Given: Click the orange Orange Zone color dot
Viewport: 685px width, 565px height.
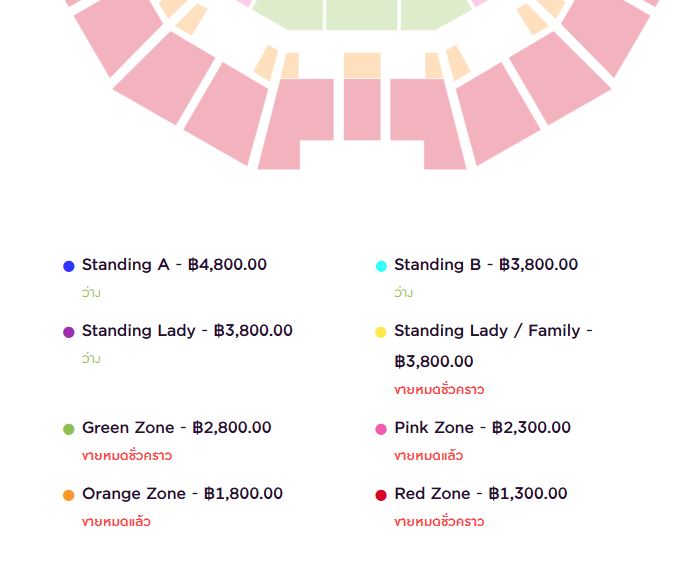Looking at the screenshot, I should click(x=68, y=495).
